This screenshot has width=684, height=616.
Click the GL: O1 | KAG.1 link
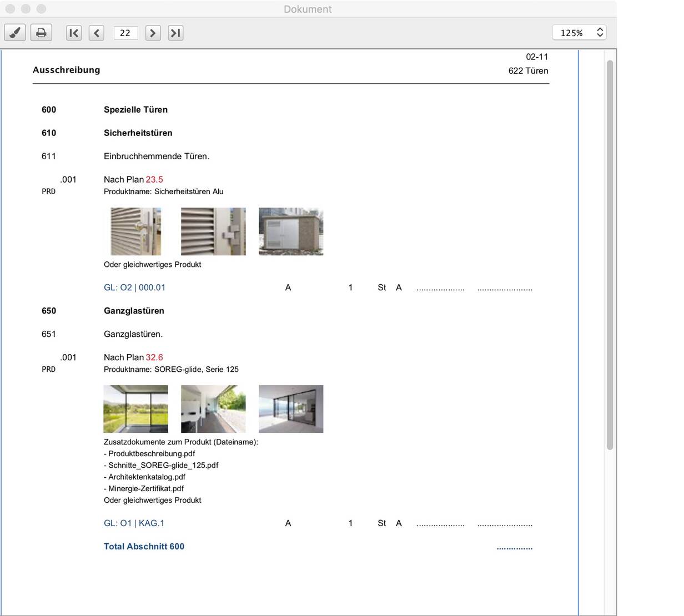[134, 523]
